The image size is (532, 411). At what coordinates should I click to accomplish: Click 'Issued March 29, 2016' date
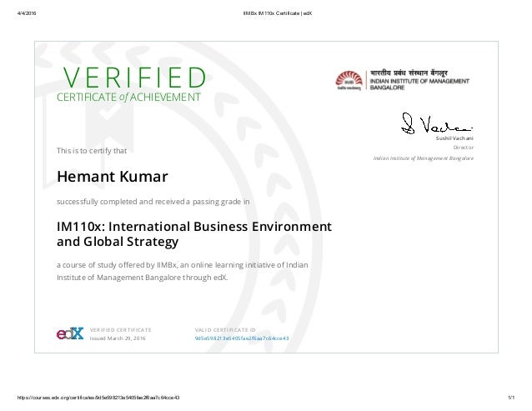click(118, 338)
